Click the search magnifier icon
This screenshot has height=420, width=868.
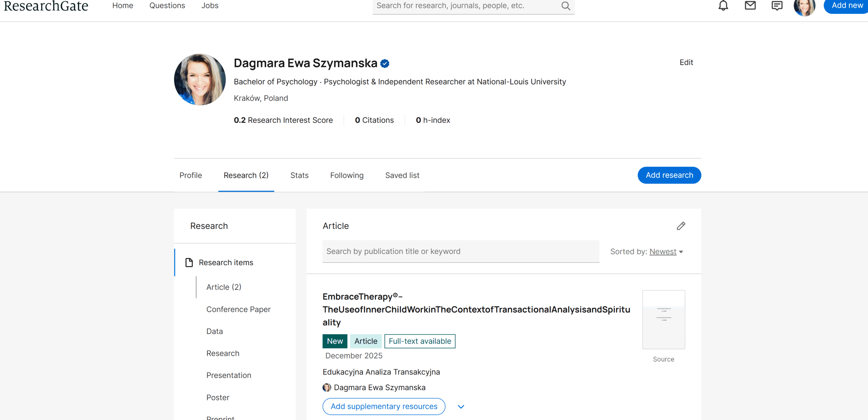point(566,6)
